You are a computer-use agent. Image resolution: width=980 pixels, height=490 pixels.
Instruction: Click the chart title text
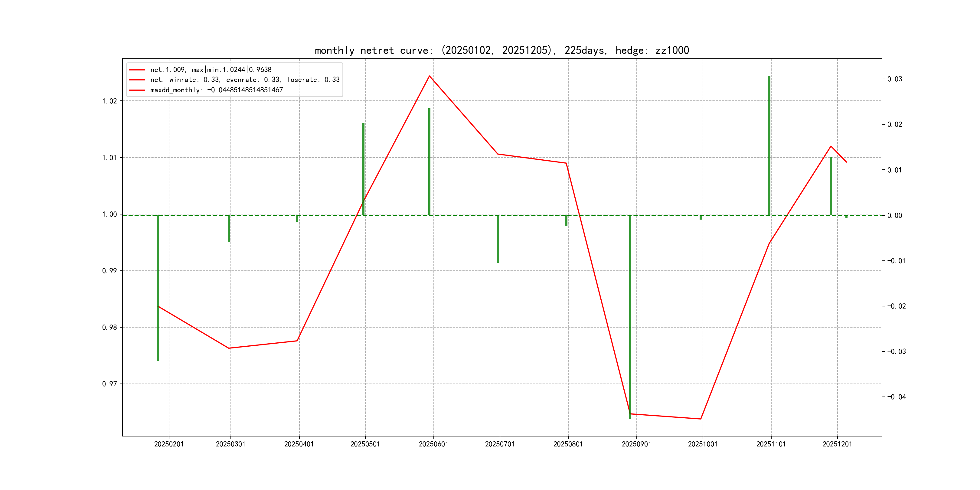tap(502, 50)
